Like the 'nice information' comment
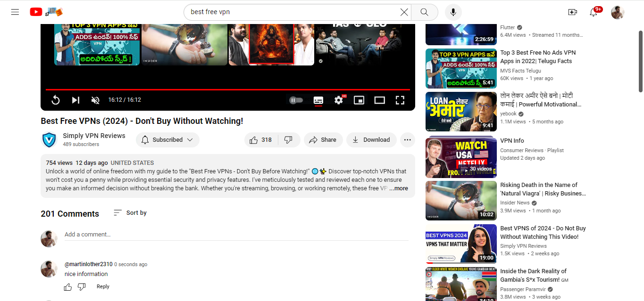The height and width of the screenshot is (301, 644). pyautogui.click(x=68, y=287)
